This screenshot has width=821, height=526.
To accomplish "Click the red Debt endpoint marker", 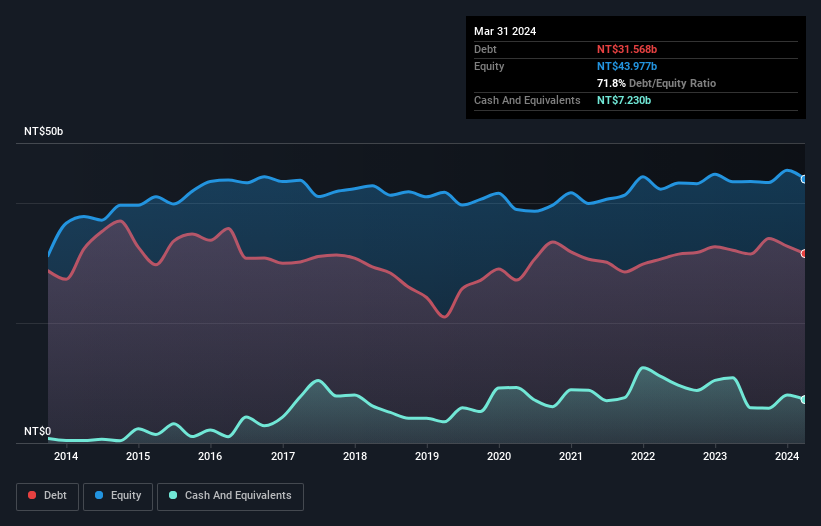I will click(x=804, y=253).
